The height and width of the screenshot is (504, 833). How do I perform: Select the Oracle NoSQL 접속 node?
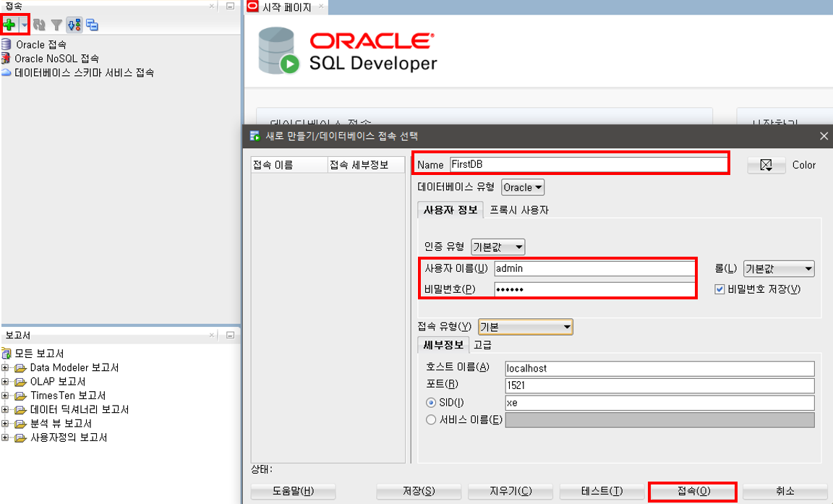click(x=56, y=59)
